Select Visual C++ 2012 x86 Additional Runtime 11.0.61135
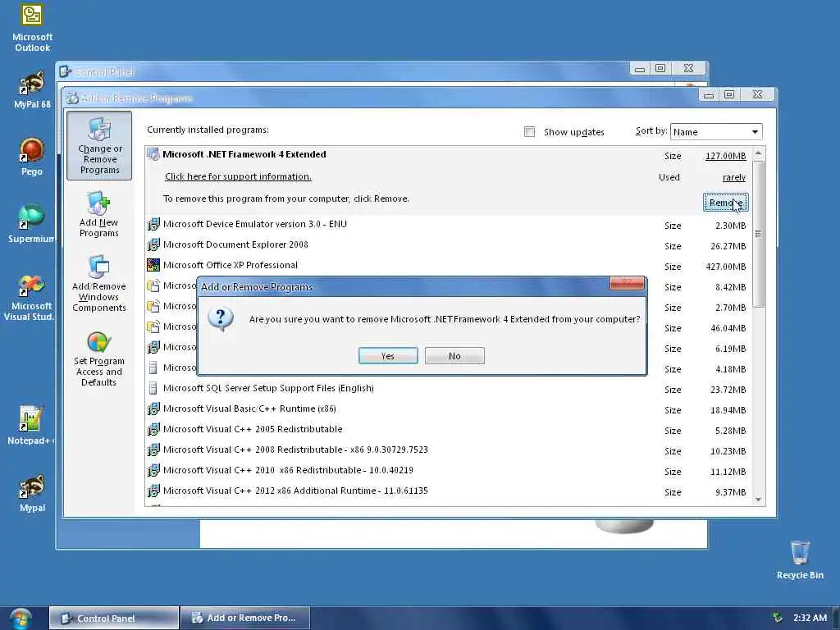The height and width of the screenshot is (630, 840). (x=448, y=491)
